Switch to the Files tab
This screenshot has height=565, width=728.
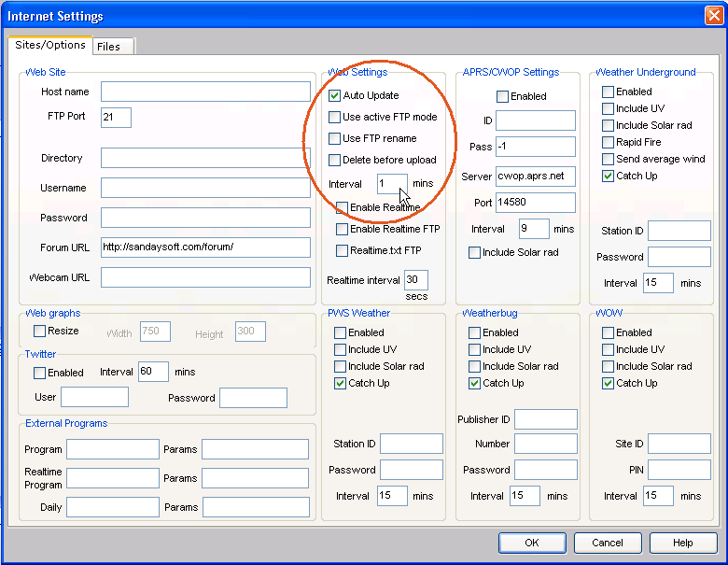[113, 47]
